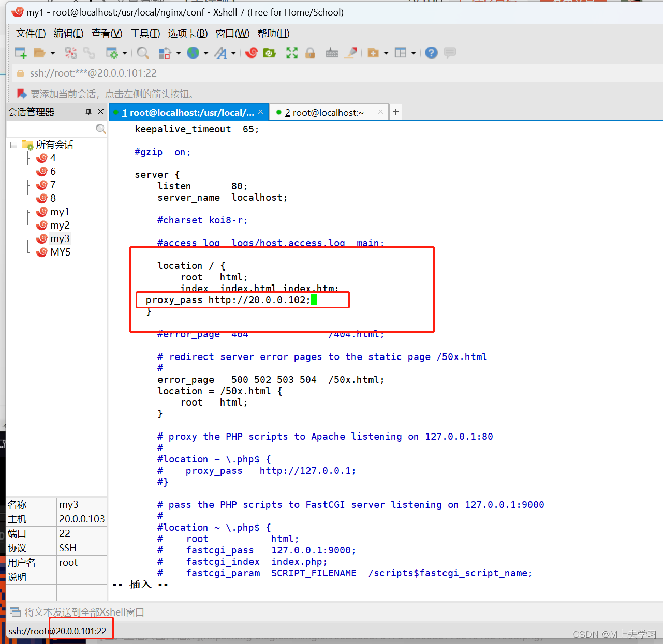The image size is (664, 644).
Task: Expand the window layout dropdown arrow
Action: pyautogui.click(x=414, y=53)
